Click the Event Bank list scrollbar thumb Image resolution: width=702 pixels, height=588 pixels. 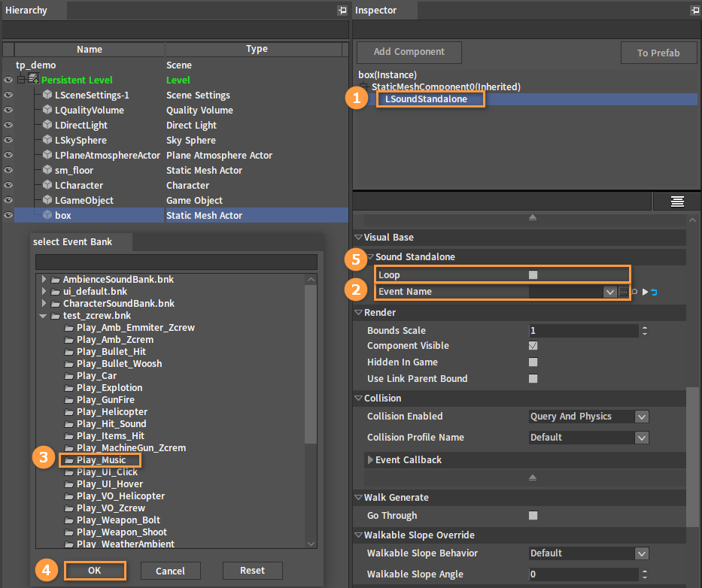311,364
